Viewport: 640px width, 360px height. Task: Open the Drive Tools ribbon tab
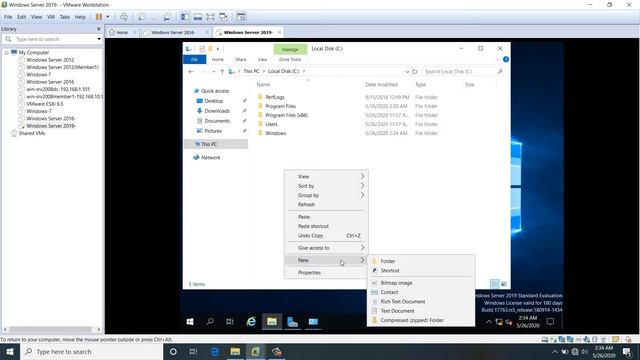[x=290, y=60]
